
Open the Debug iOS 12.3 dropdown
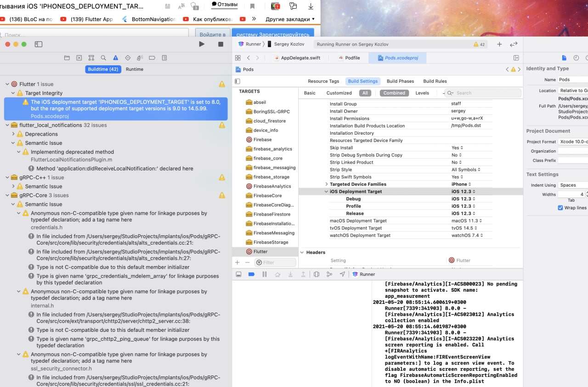[463, 199]
